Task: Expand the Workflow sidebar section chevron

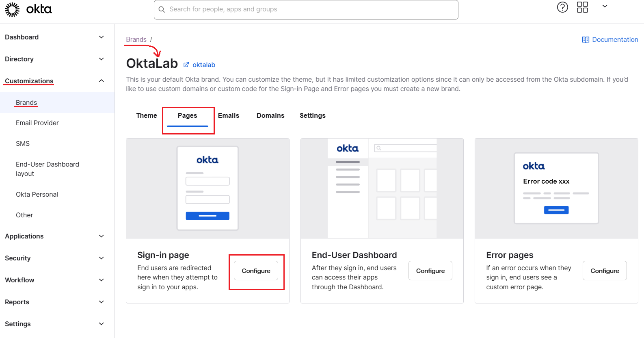Action: tap(102, 280)
